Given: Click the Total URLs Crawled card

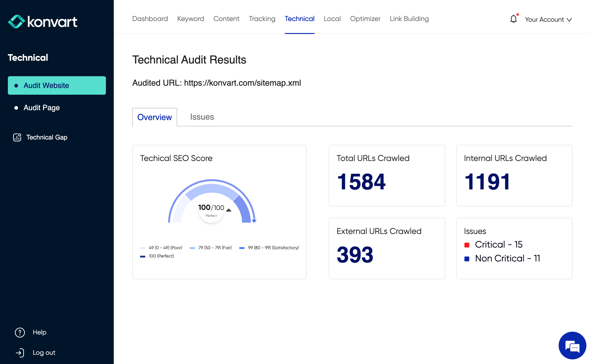Looking at the screenshot, I should tap(386, 175).
